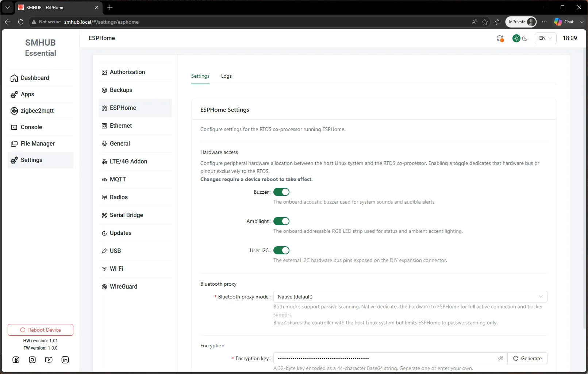The height and width of the screenshot is (374, 588).
Task: Open Wi-Fi settings section
Action: (x=135, y=269)
